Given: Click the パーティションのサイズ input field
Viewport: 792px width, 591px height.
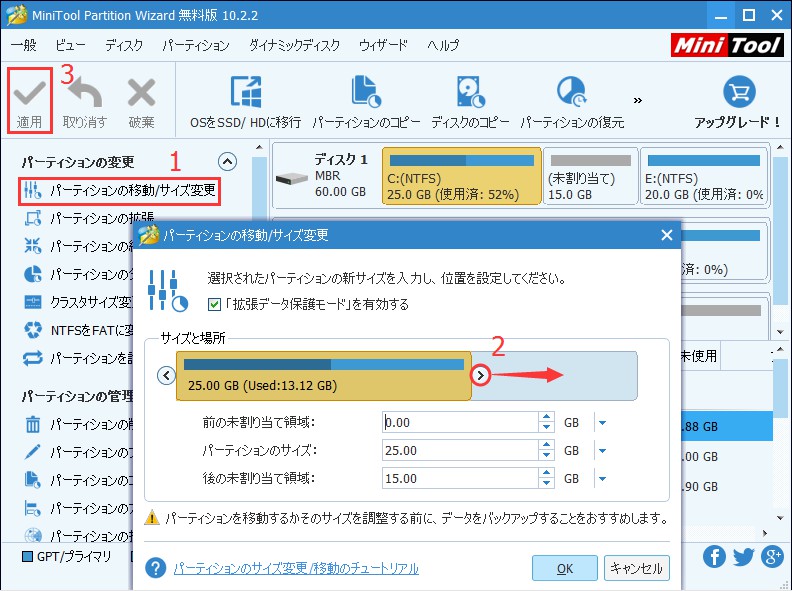Looking at the screenshot, I should pyautogui.click(x=460, y=450).
